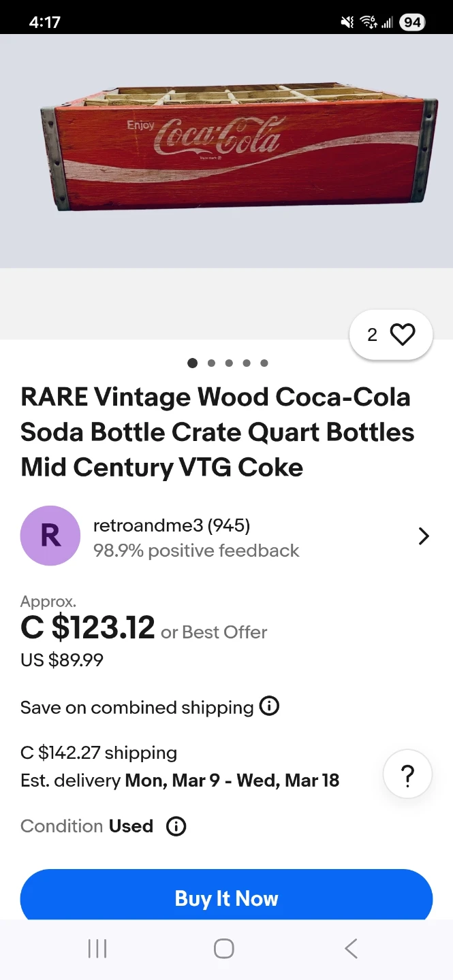The width and height of the screenshot is (453, 980).
Task: Tap the Coca-Cola crate product photo
Action: point(237,146)
